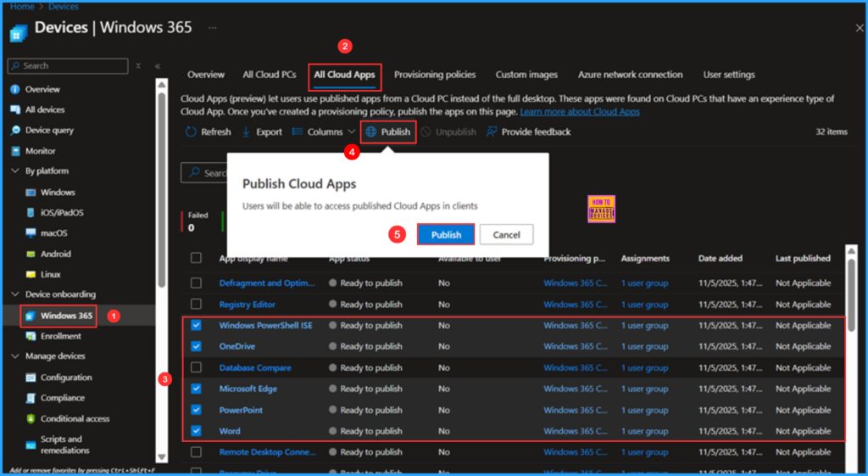The image size is (868, 476).
Task: Select the Linux platform icon
Action: 31,274
